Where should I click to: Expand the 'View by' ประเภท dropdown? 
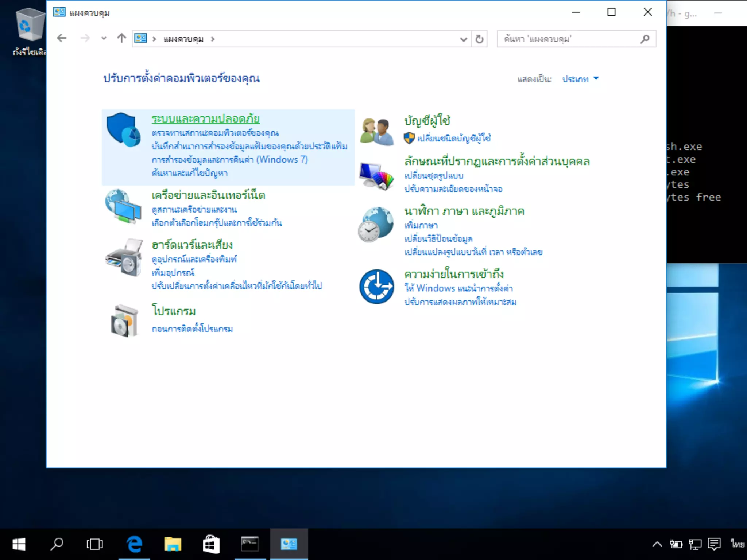coord(580,79)
